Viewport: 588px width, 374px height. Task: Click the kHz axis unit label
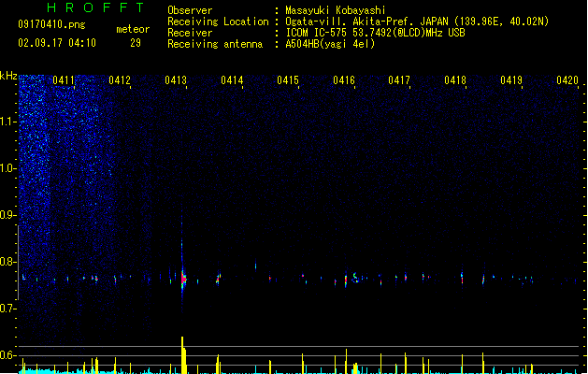click(x=8, y=76)
